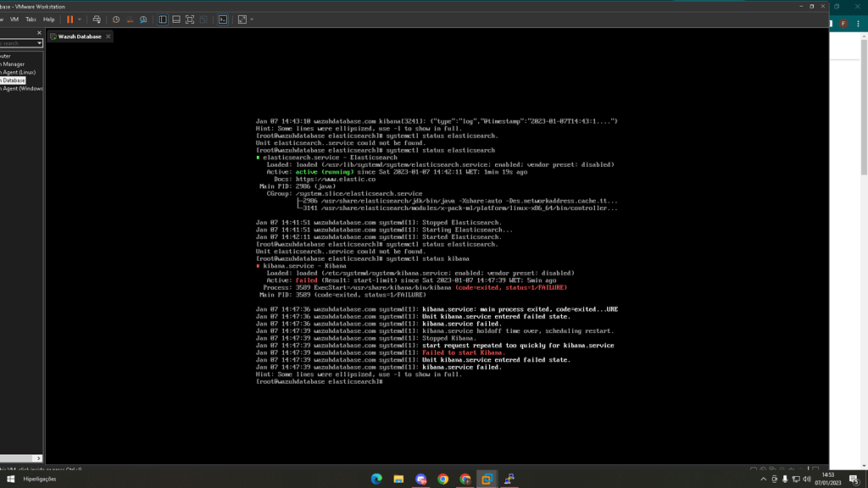This screenshot has width=868, height=488.
Task: Suspend the virtual machine
Action: tap(70, 19)
